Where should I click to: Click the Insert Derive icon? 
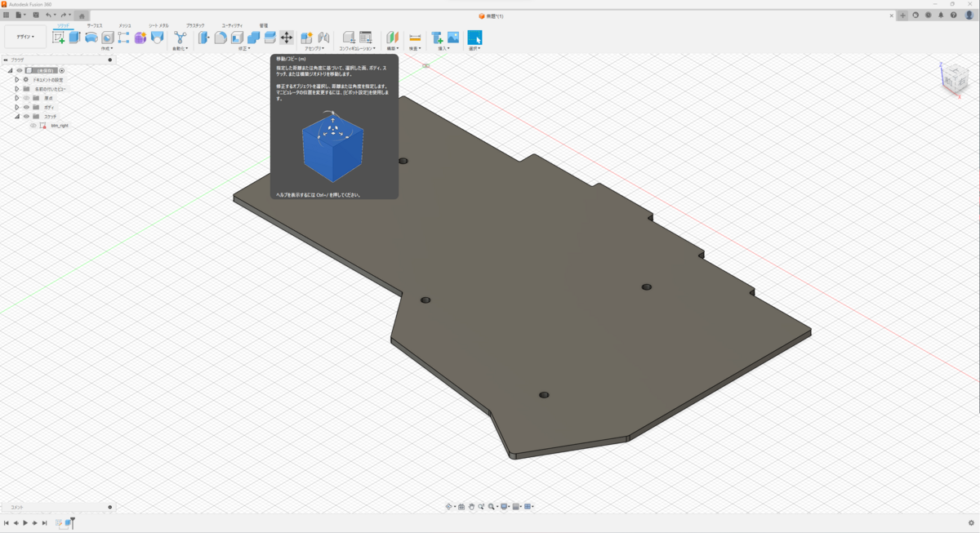click(437, 37)
